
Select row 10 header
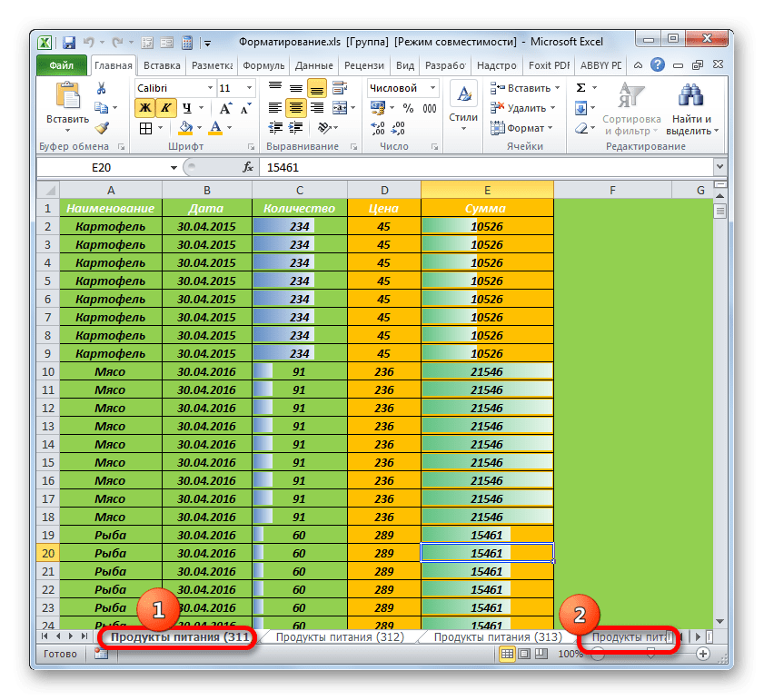[x=48, y=372]
